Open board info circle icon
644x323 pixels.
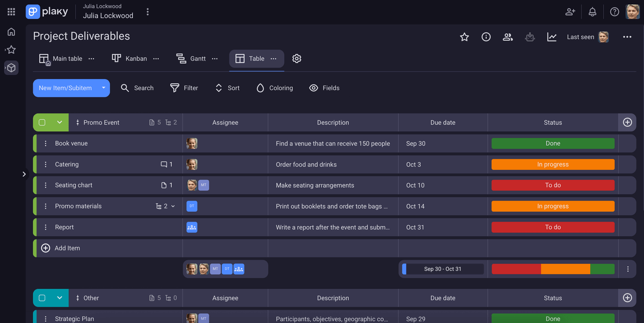486,37
